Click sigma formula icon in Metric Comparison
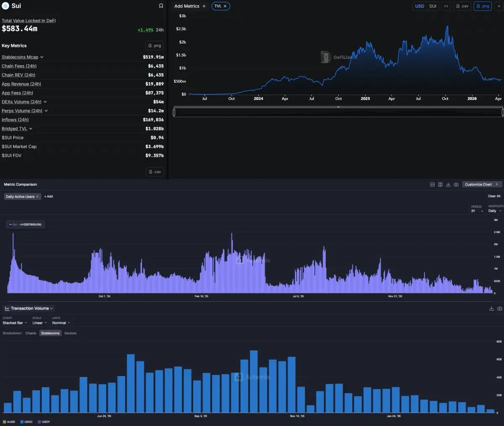504x426 pixels. 440,185
